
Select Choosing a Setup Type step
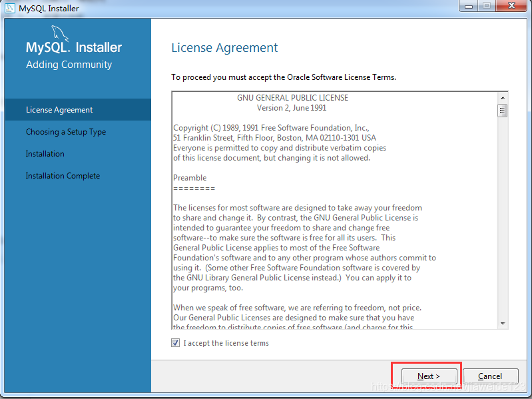pyautogui.click(x=66, y=132)
